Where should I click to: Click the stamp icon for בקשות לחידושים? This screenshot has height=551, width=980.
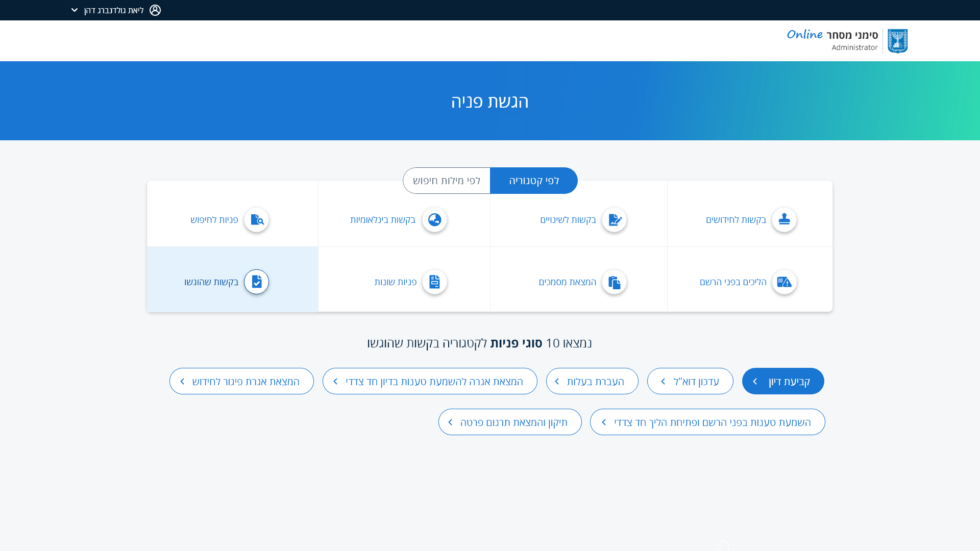click(x=784, y=220)
